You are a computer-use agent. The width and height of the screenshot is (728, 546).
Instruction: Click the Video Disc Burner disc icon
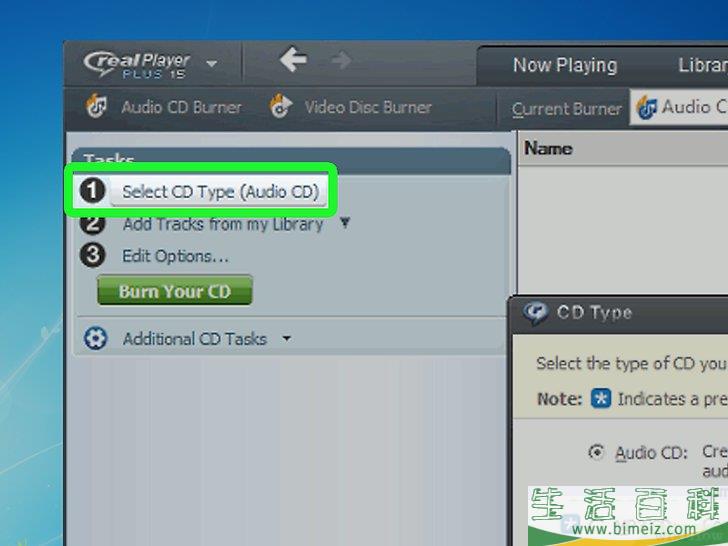coord(281,106)
